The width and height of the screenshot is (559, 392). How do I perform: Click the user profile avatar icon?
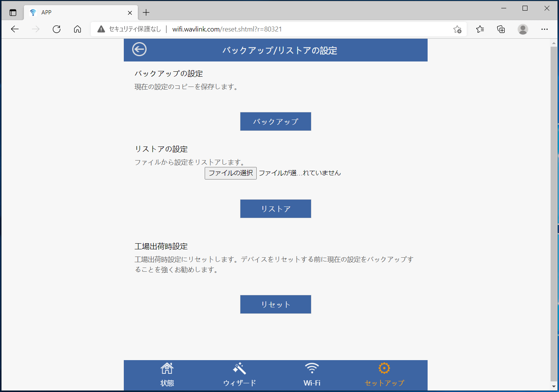point(523,29)
